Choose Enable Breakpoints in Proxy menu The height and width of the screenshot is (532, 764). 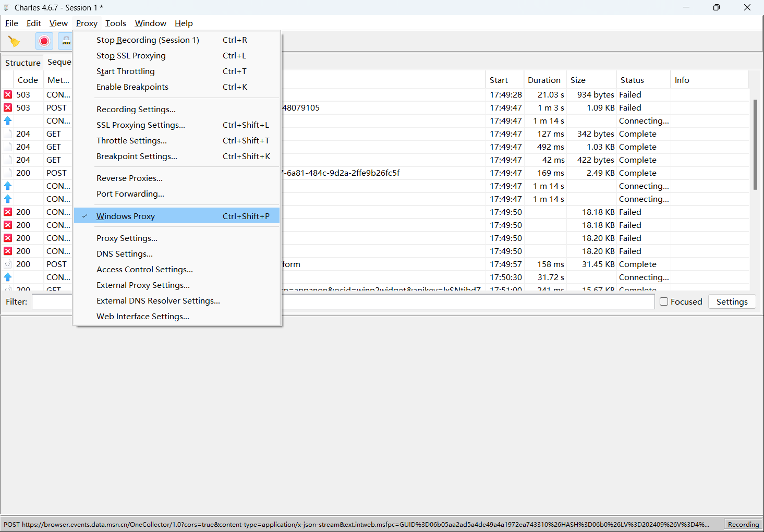pos(132,87)
